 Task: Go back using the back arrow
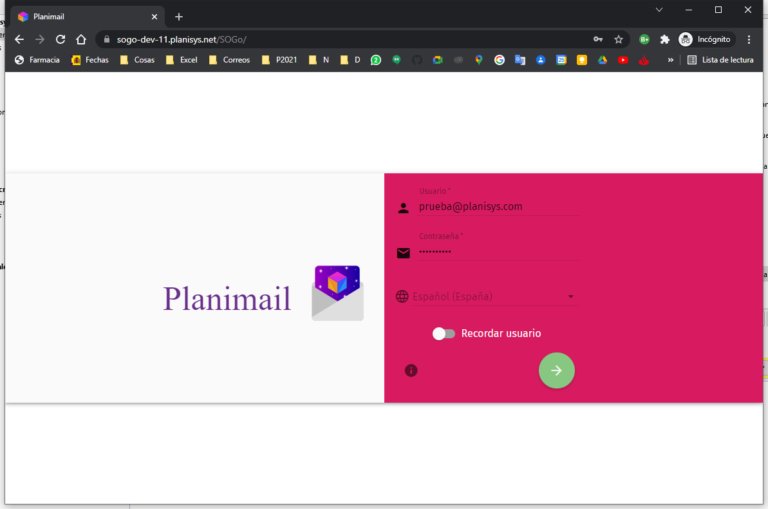(19, 39)
